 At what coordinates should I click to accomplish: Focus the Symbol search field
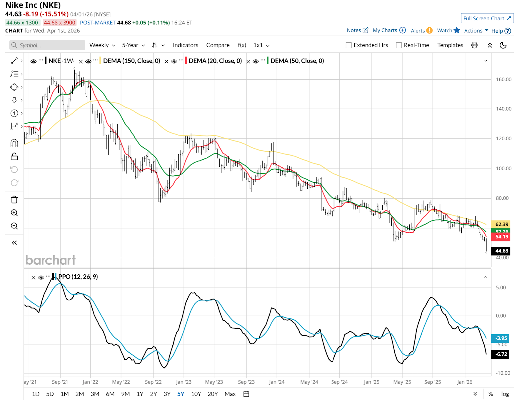coord(47,45)
